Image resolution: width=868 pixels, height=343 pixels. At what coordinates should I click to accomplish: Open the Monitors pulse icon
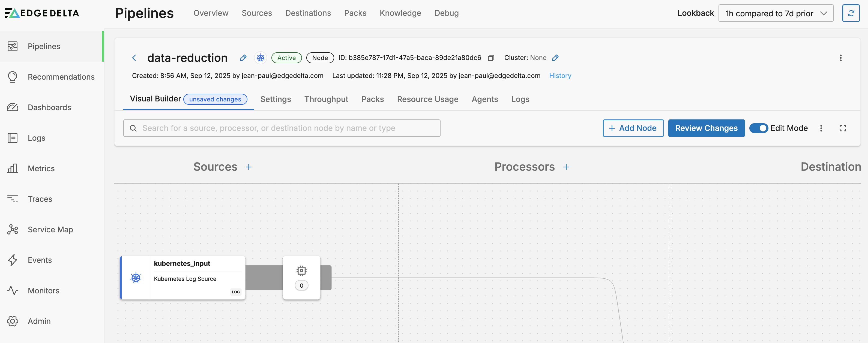13,290
